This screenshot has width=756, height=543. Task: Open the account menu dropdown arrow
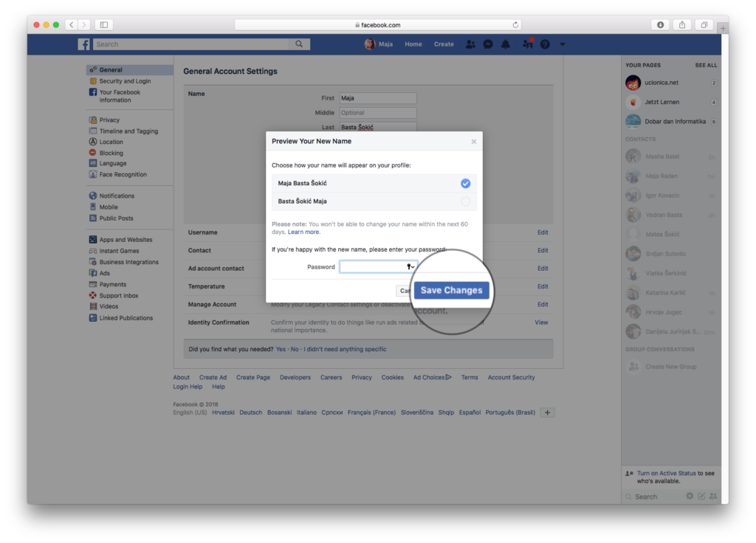[x=563, y=44]
